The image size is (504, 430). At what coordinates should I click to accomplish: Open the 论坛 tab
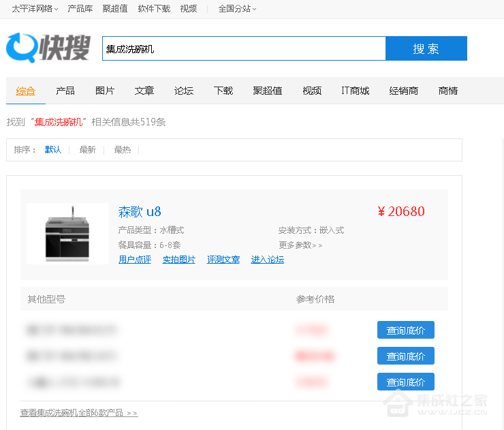184,91
